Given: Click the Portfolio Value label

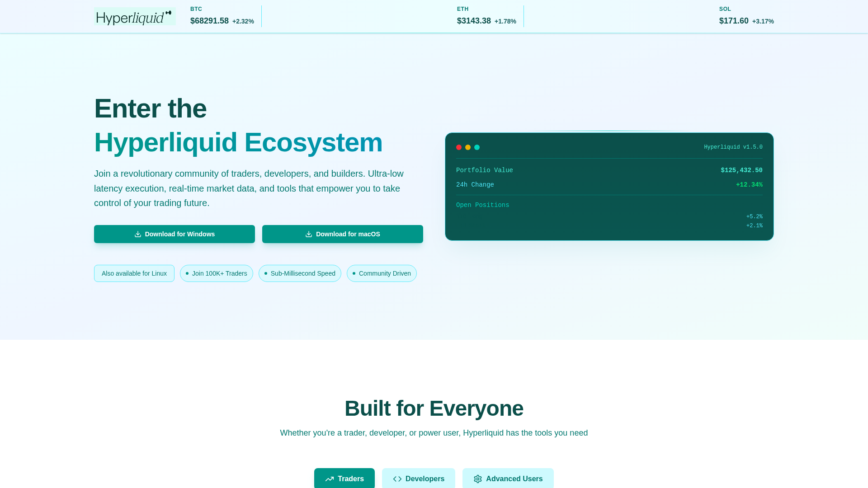Looking at the screenshot, I should [485, 170].
